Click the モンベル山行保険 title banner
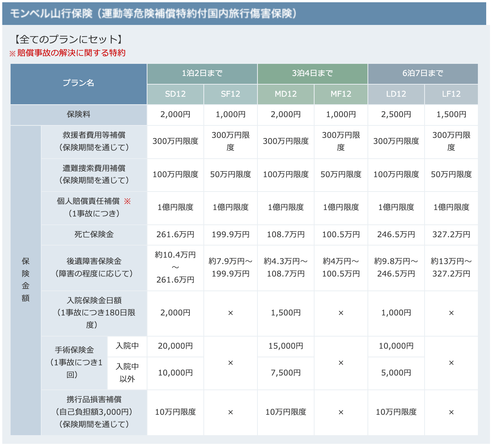 click(244, 14)
